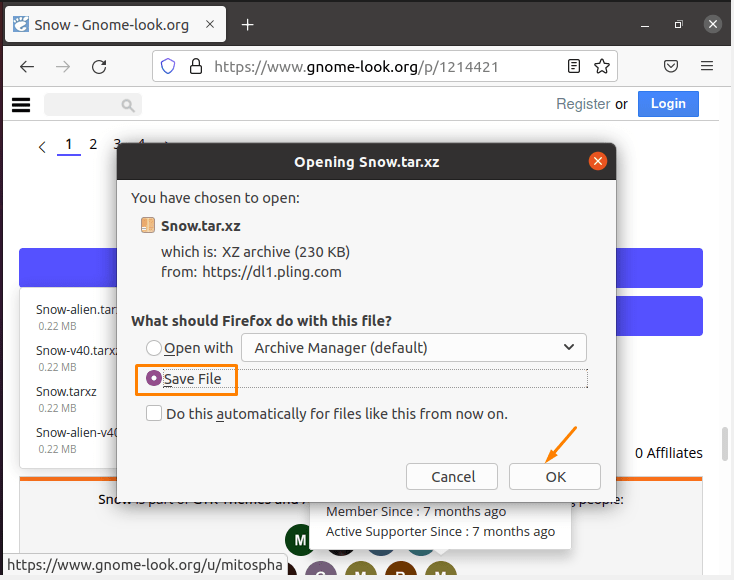Open a new browser tab
Image resolution: width=734 pixels, height=580 pixels.
point(247,24)
